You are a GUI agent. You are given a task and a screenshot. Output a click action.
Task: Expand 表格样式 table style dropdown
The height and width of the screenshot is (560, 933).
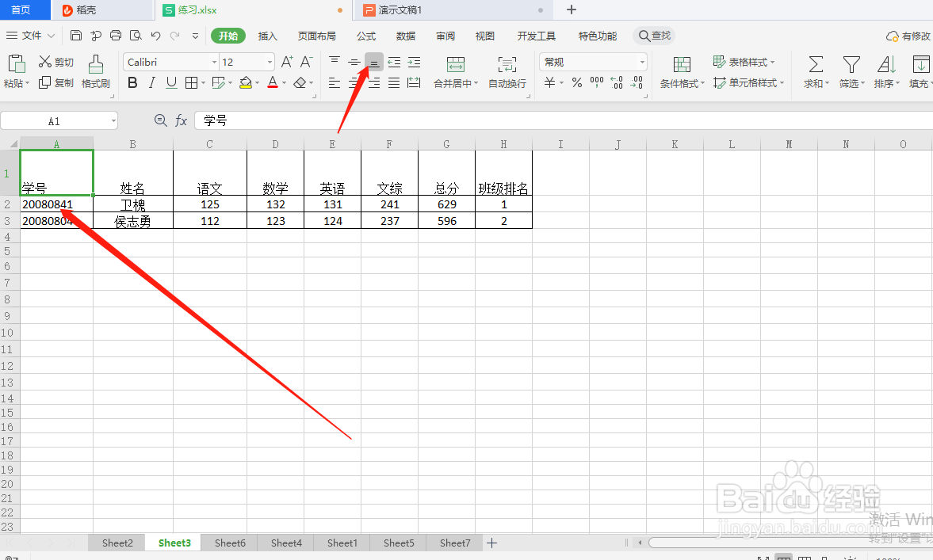773,63
